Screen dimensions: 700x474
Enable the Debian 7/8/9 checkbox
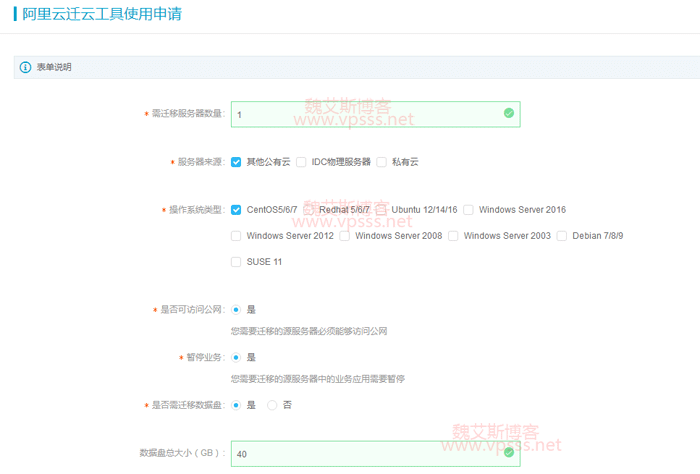click(562, 236)
